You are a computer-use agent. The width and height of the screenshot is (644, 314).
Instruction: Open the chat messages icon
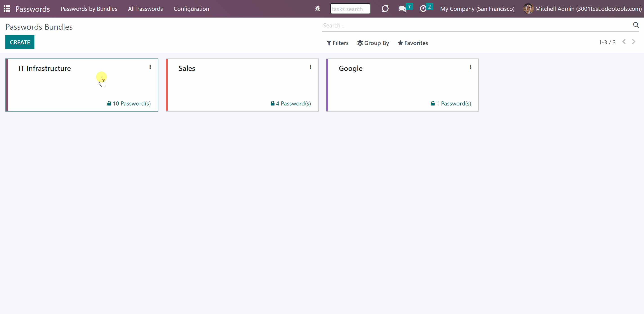pyautogui.click(x=402, y=9)
